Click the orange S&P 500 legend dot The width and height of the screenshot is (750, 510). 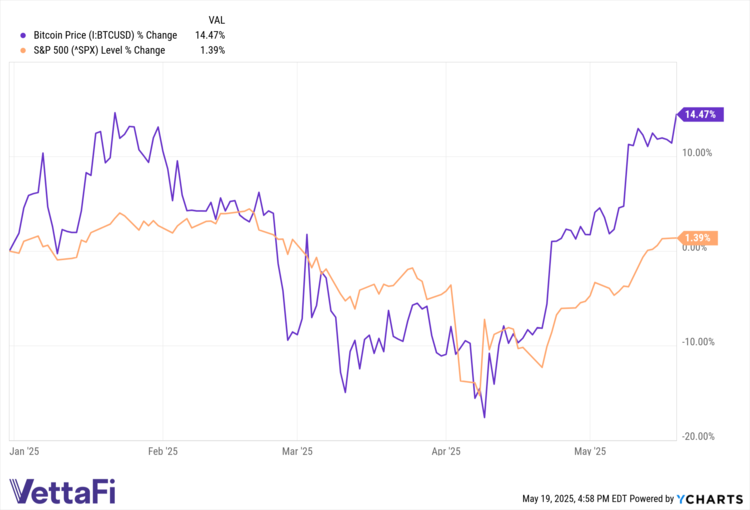click(10, 50)
